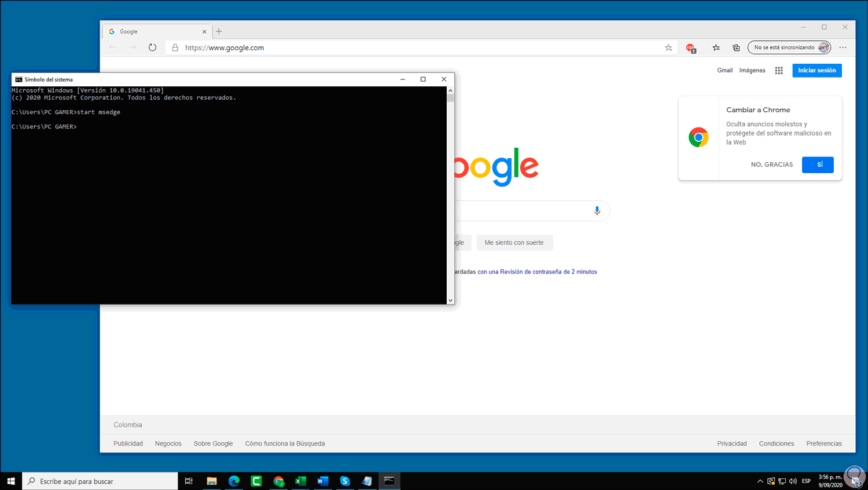Viewport: 868px width, 490px height.
Task: Open the notepad app on taskbar
Action: pyautogui.click(x=367, y=481)
